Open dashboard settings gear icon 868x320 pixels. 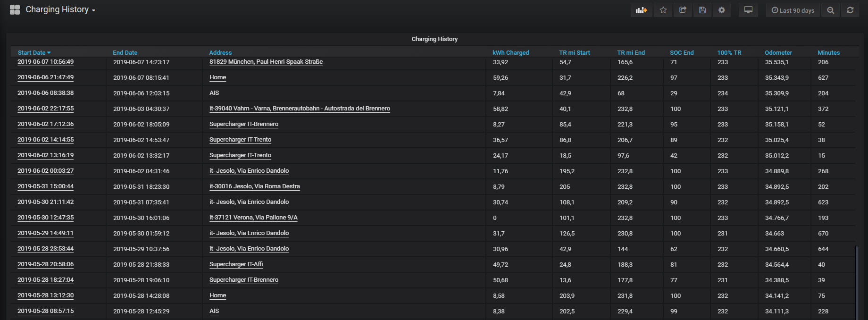[x=722, y=10]
